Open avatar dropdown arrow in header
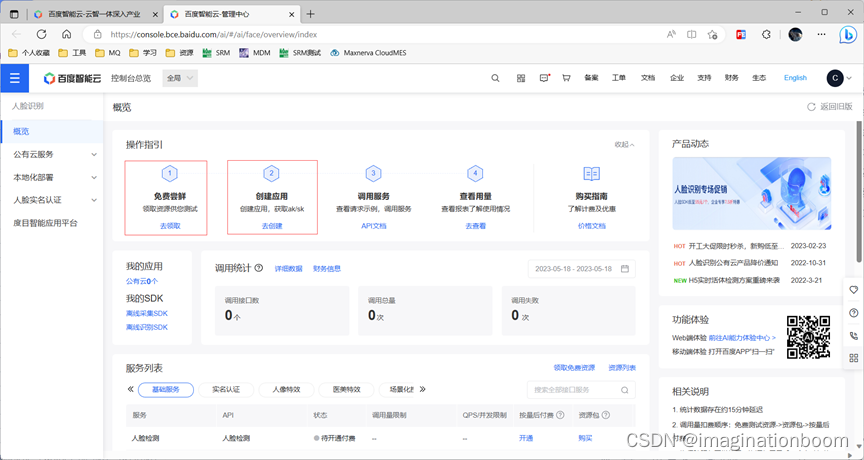 pyautogui.click(x=849, y=78)
